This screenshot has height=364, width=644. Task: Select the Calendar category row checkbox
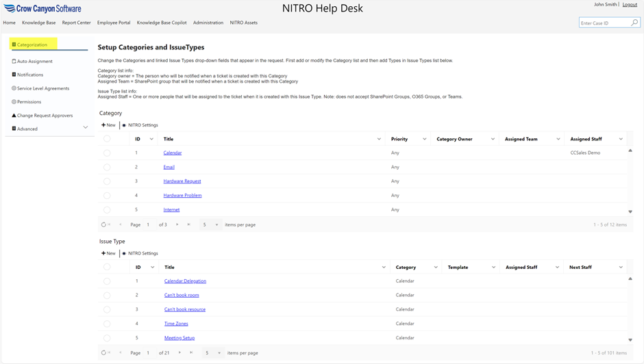107,153
